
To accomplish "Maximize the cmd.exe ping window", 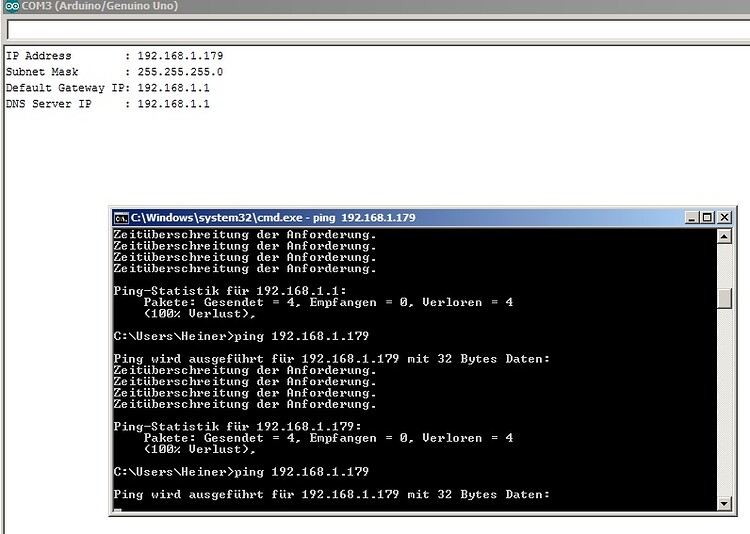I will tap(707, 218).
